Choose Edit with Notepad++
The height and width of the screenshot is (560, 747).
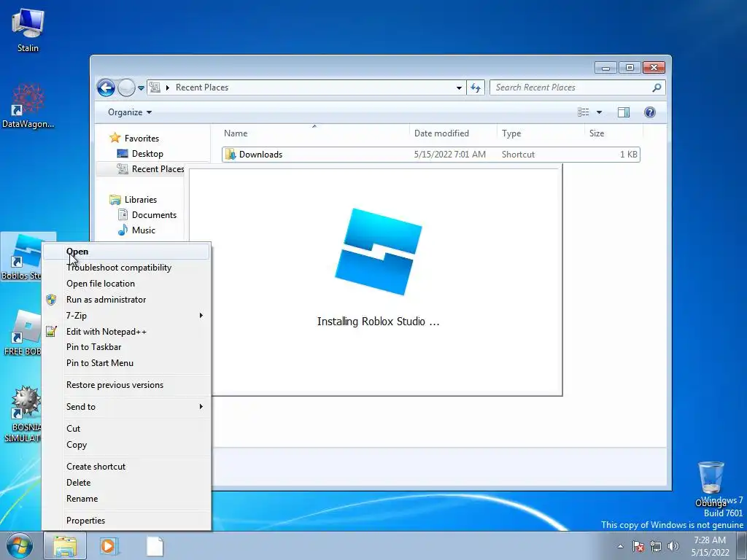126,332
